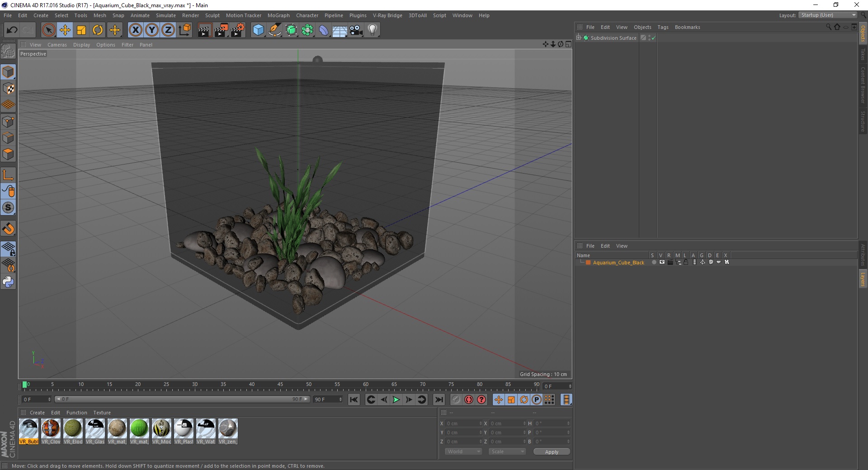Viewport: 868px width, 470px height.
Task: Add a Cube primitive object
Action: 258,30
